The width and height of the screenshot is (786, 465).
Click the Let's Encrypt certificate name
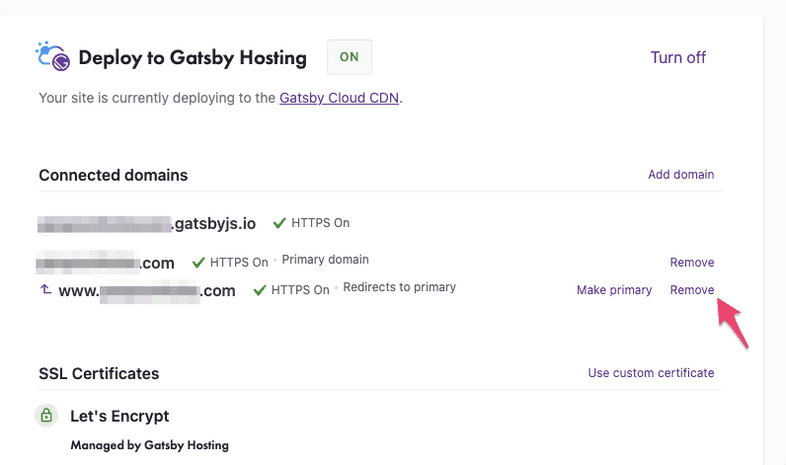tap(120, 415)
